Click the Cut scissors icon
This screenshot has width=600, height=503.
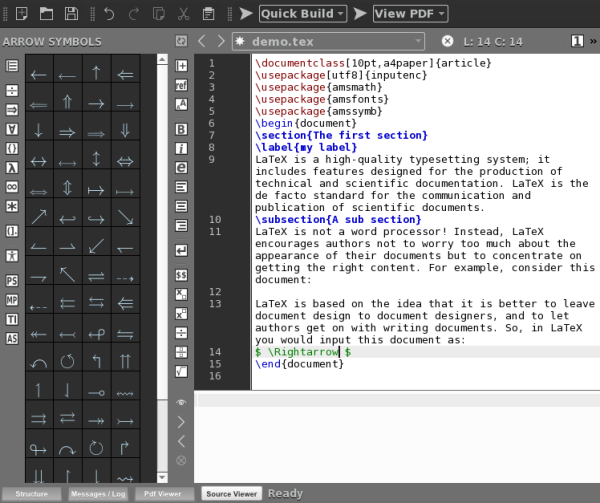(x=183, y=14)
